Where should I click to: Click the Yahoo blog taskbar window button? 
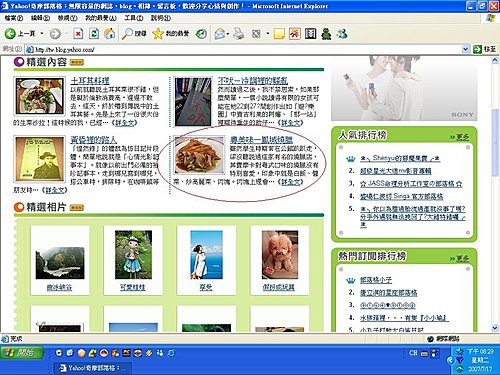[93, 368]
